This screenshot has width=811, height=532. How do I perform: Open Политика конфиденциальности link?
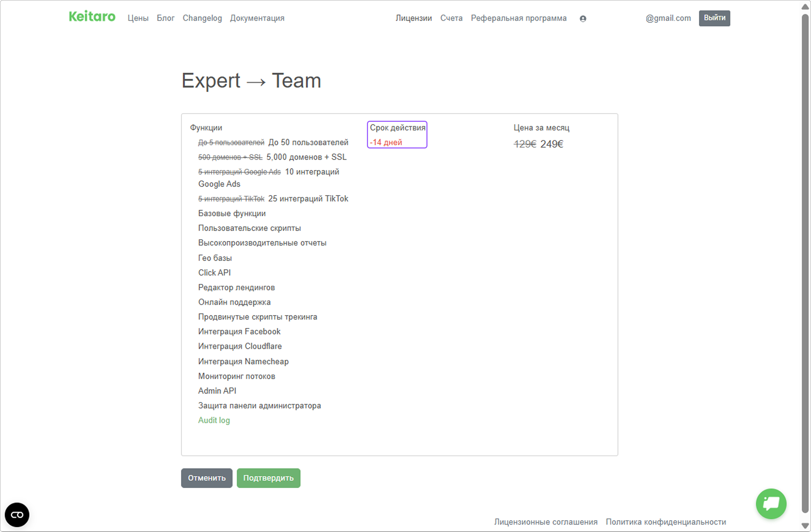[666, 522]
